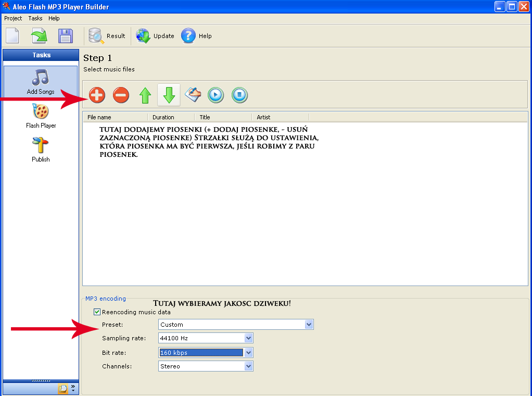Click the Title column header

[223, 117]
